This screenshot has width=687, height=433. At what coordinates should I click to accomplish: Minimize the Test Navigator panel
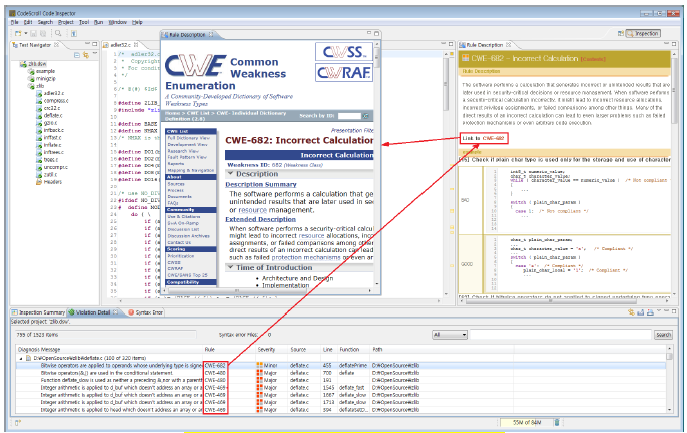(x=87, y=44)
